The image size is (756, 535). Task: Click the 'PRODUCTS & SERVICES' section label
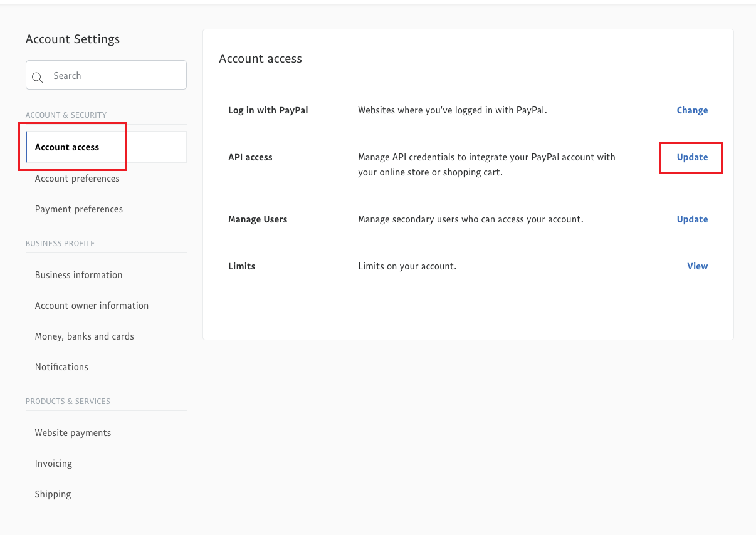68,402
